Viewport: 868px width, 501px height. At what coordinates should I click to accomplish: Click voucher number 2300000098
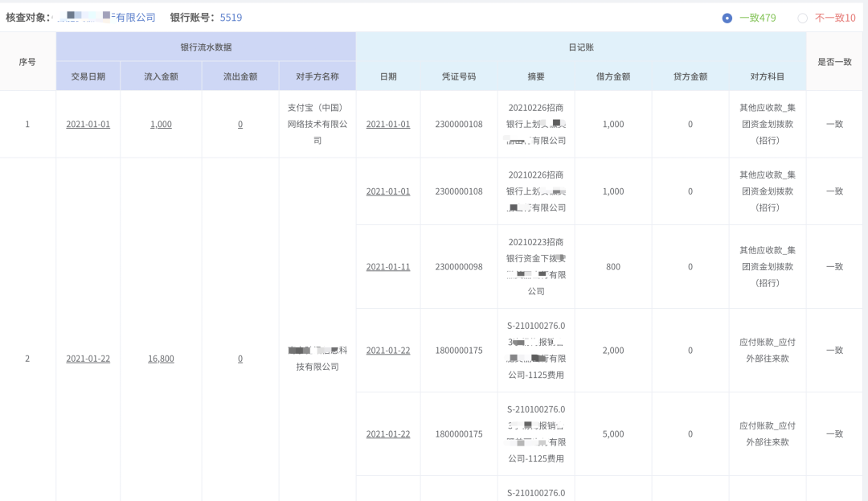pyautogui.click(x=459, y=267)
